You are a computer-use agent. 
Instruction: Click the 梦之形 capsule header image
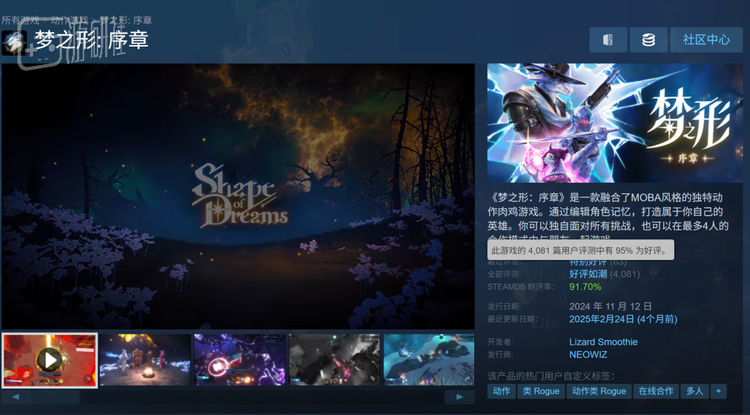[615, 123]
